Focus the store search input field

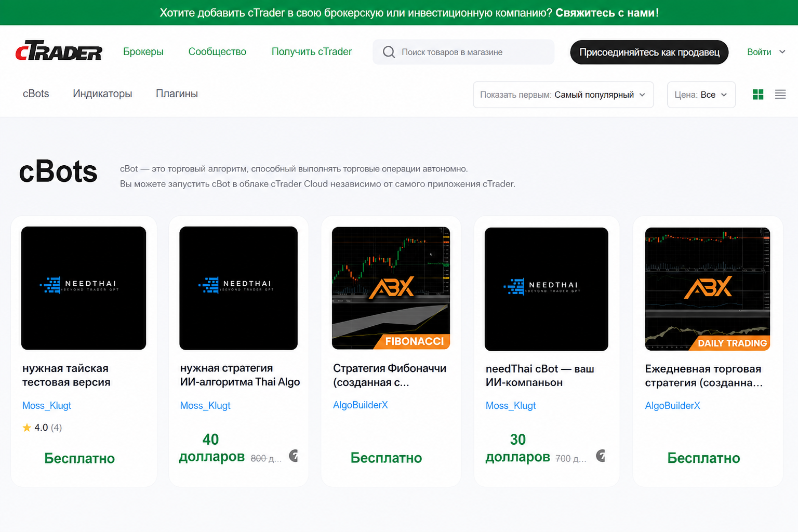tap(463, 52)
